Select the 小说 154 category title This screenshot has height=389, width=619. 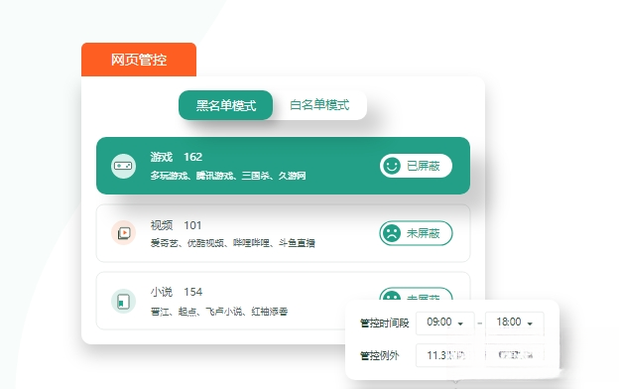click(176, 292)
